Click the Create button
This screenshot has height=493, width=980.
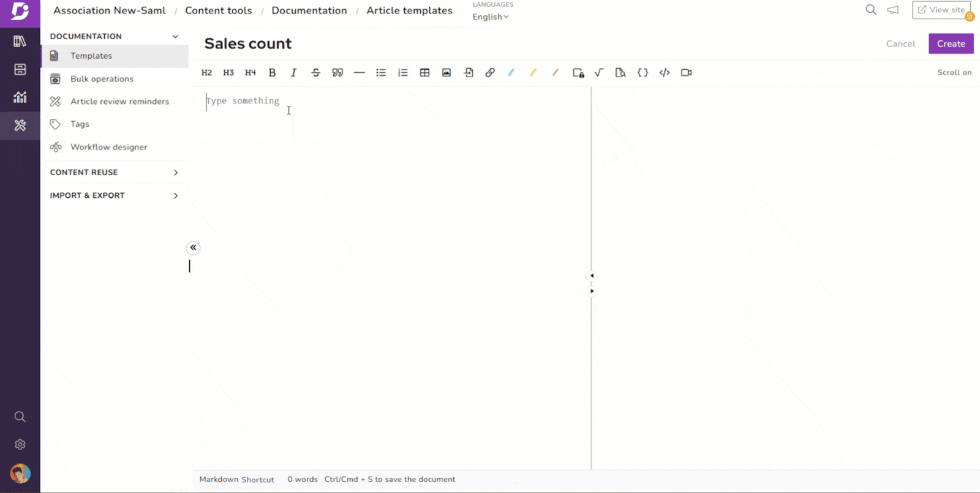(951, 43)
